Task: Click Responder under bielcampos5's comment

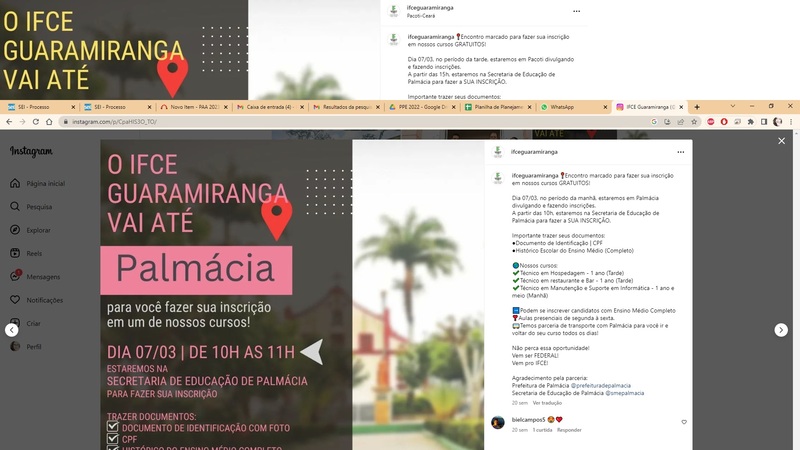Action: click(569, 430)
